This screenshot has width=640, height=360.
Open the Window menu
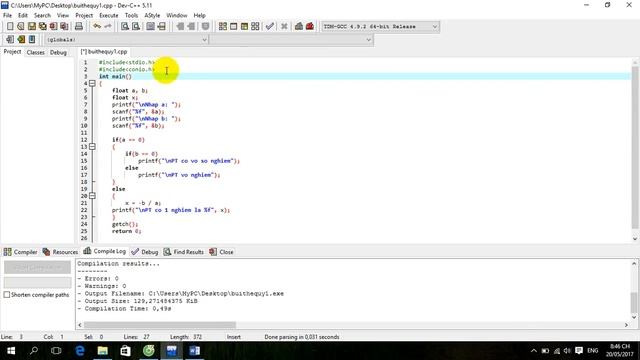[x=177, y=16]
